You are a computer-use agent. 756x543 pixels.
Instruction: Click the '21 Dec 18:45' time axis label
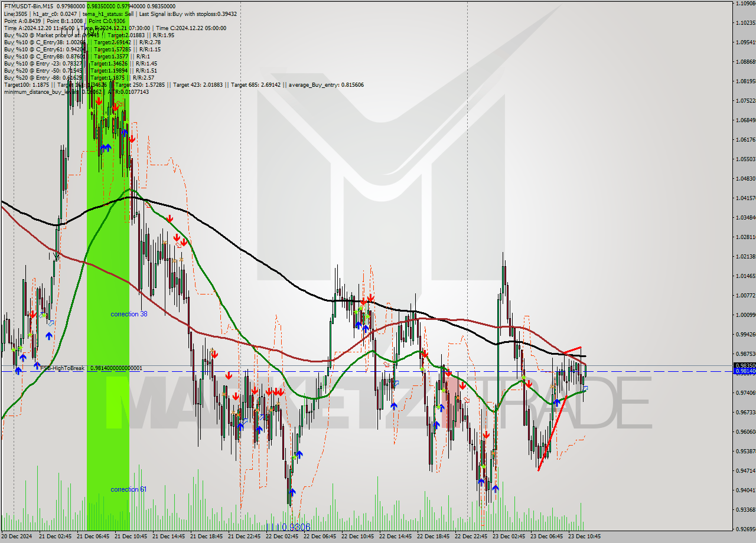[206, 537]
